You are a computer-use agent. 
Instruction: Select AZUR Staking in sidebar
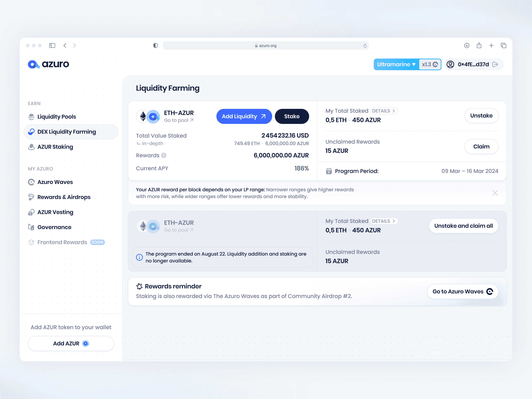(x=55, y=147)
